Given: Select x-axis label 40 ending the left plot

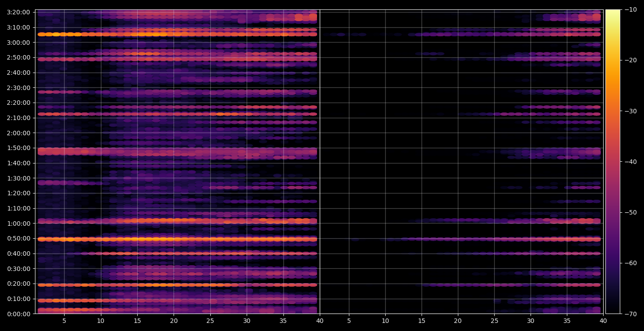Looking at the screenshot, I should tap(320, 321).
